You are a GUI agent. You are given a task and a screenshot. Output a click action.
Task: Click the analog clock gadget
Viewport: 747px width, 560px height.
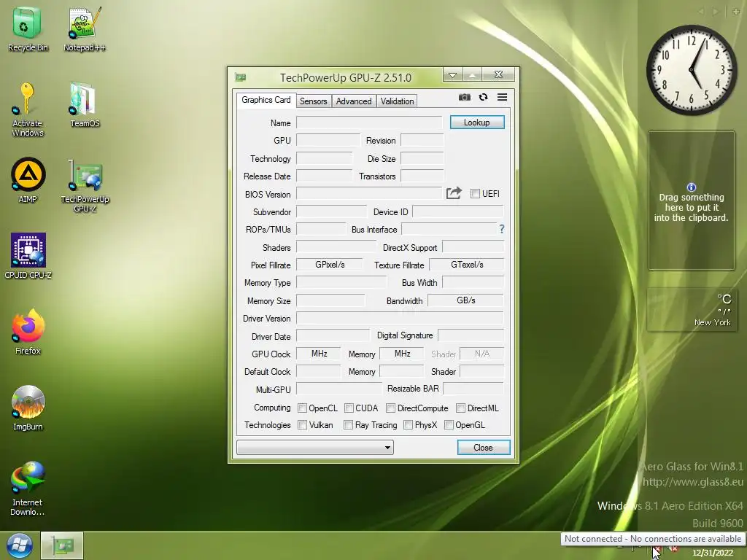pyautogui.click(x=692, y=71)
